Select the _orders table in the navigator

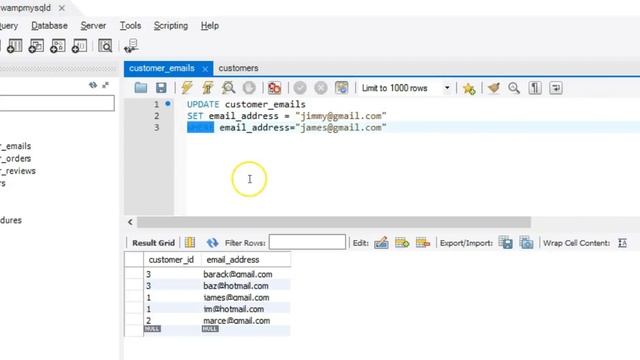[16, 158]
